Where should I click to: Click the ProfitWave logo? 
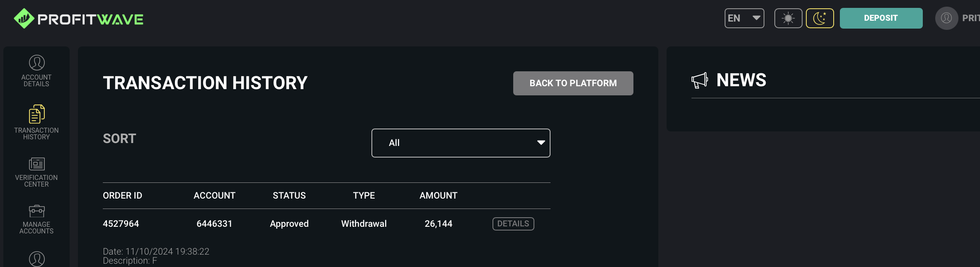78,19
